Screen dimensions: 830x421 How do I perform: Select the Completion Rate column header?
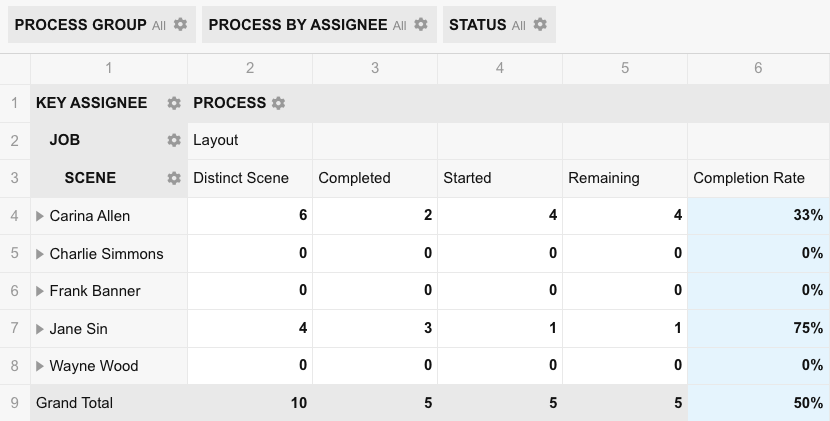[x=758, y=178]
